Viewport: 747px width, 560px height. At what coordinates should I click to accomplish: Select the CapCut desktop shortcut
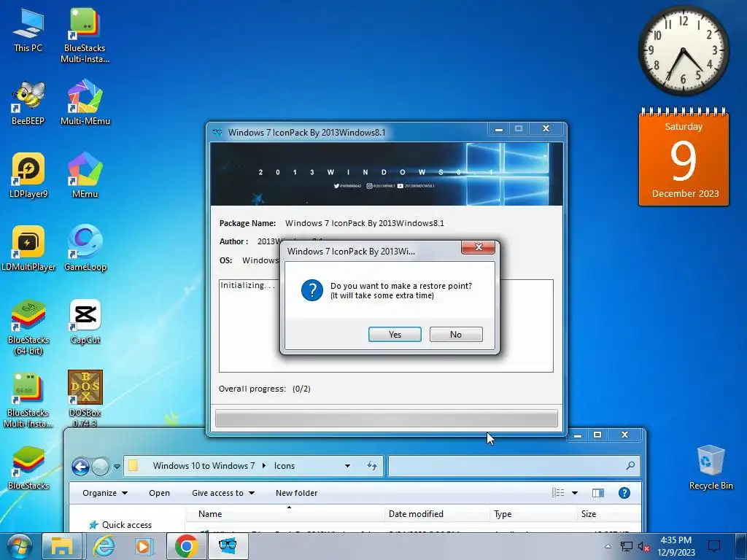point(85,322)
